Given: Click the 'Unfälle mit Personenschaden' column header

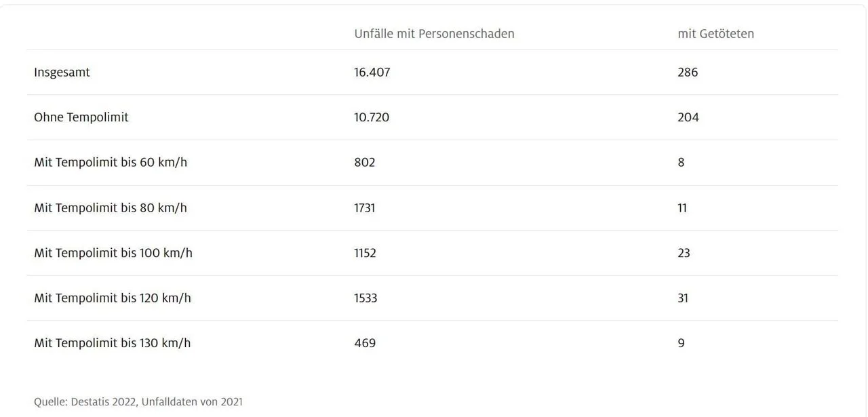Looking at the screenshot, I should (434, 34).
